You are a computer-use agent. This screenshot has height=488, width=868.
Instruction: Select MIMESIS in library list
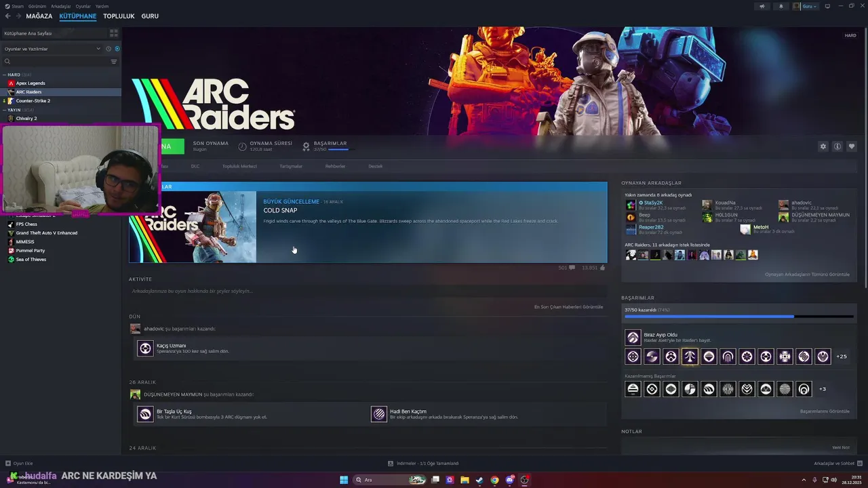point(25,242)
